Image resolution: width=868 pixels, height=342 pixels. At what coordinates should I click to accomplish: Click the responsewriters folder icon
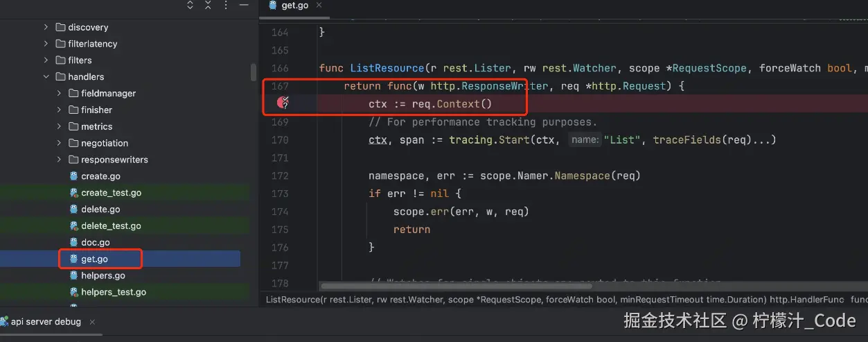(73, 160)
